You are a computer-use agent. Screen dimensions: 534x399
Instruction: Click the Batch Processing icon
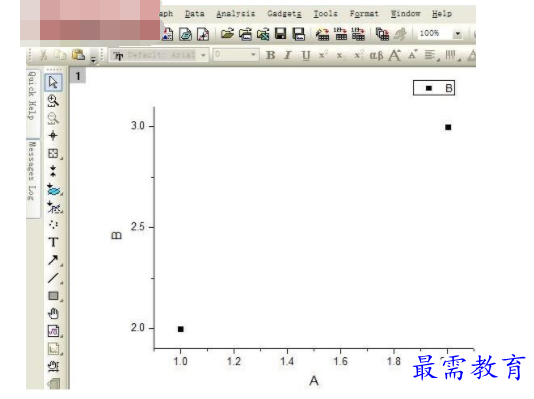coord(382,34)
